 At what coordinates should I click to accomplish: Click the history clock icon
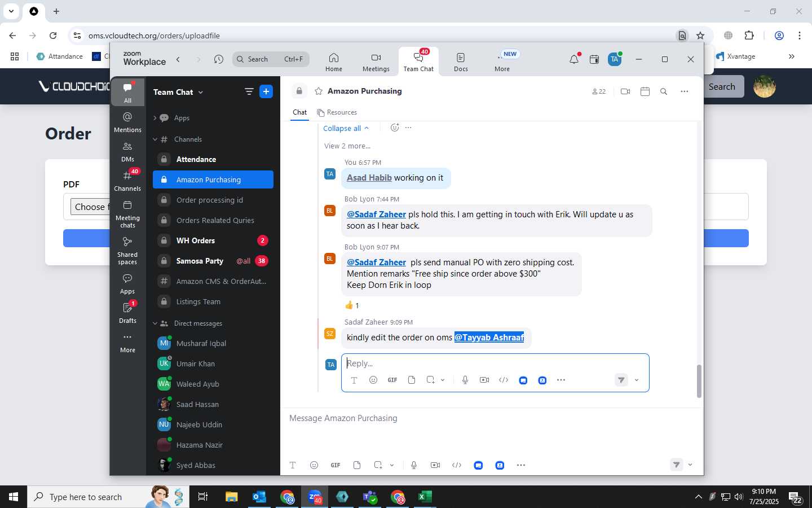[x=219, y=59]
